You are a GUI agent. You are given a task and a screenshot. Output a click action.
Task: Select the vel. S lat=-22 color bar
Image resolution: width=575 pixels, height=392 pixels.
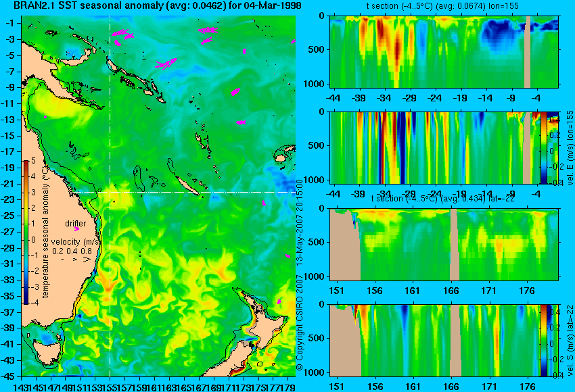pos(543,341)
